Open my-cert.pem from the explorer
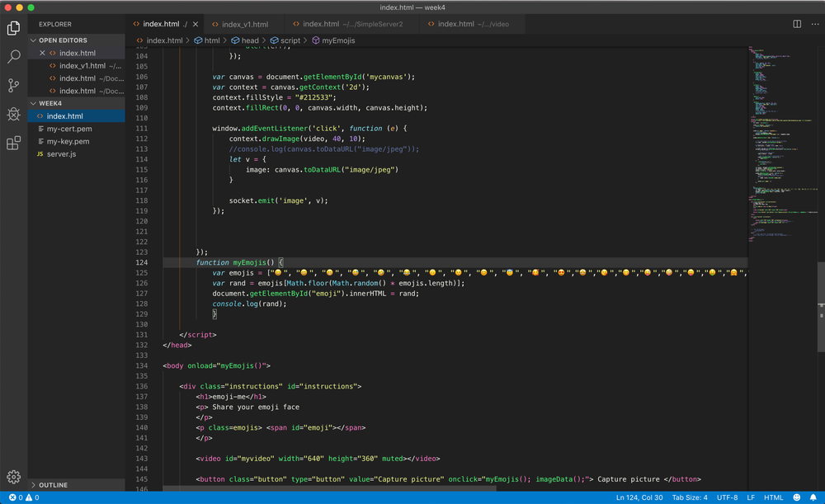This screenshot has width=825, height=504. tap(69, 129)
